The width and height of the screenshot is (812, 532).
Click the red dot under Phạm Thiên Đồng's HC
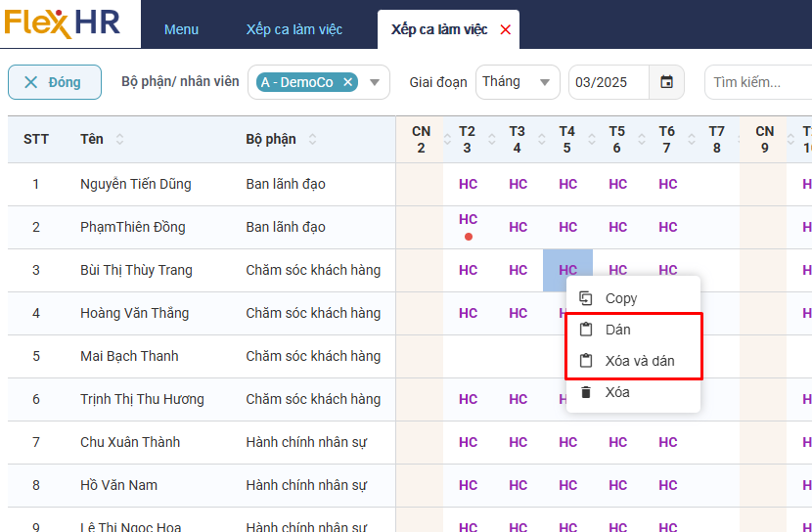pyautogui.click(x=469, y=237)
